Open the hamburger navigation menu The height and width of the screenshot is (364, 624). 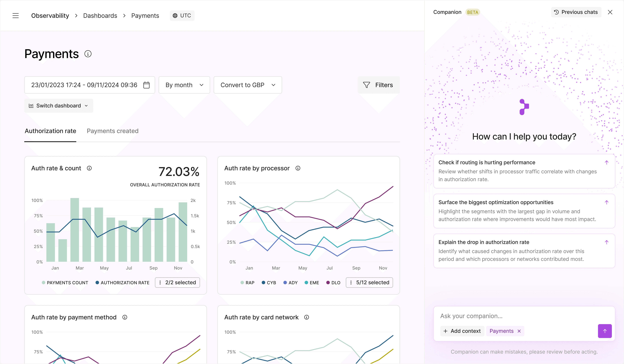click(16, 16)
